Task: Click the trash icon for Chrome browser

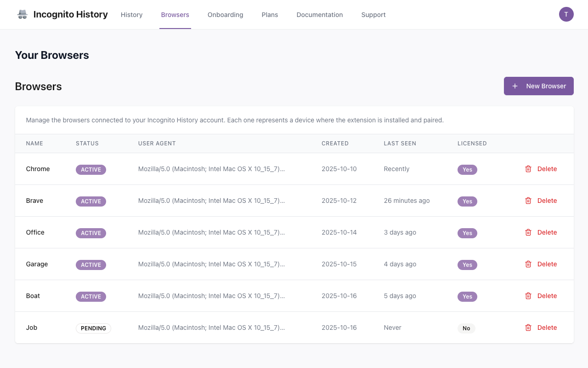Action: coord(528,169)
